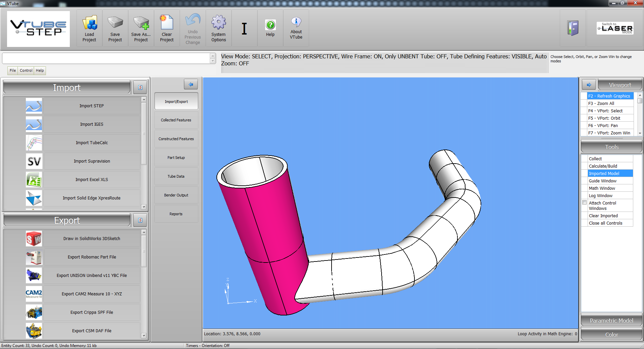Click the Import Supravision SV icon
The image size is (644, 349).
point(34,161)
